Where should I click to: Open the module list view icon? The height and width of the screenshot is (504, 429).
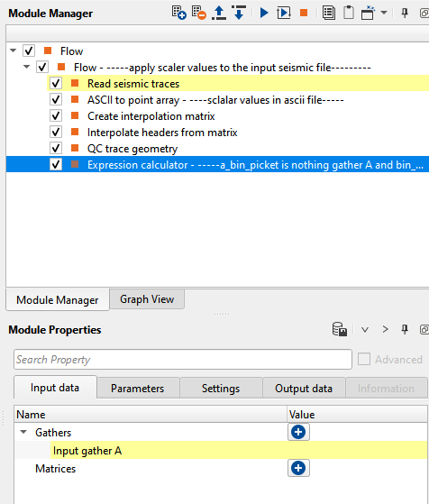pyautogui.click(x=328, y=13)
